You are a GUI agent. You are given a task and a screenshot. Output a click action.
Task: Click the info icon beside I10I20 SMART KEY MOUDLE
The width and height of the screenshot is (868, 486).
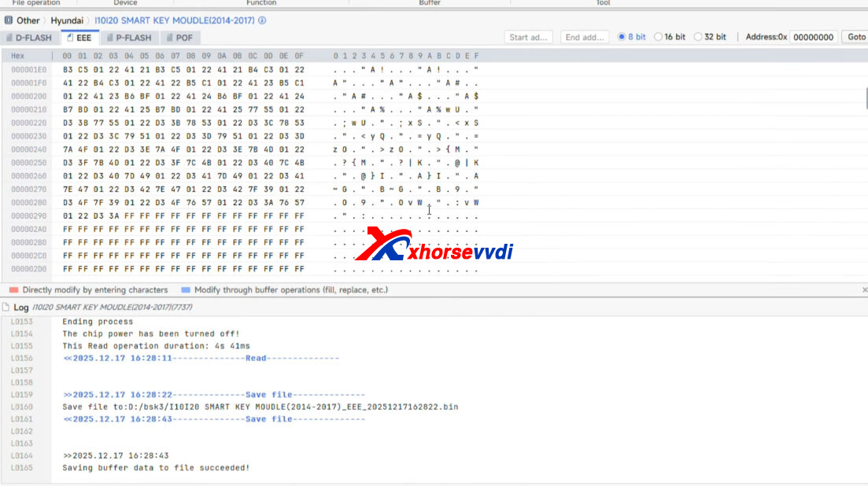[260, 20]
